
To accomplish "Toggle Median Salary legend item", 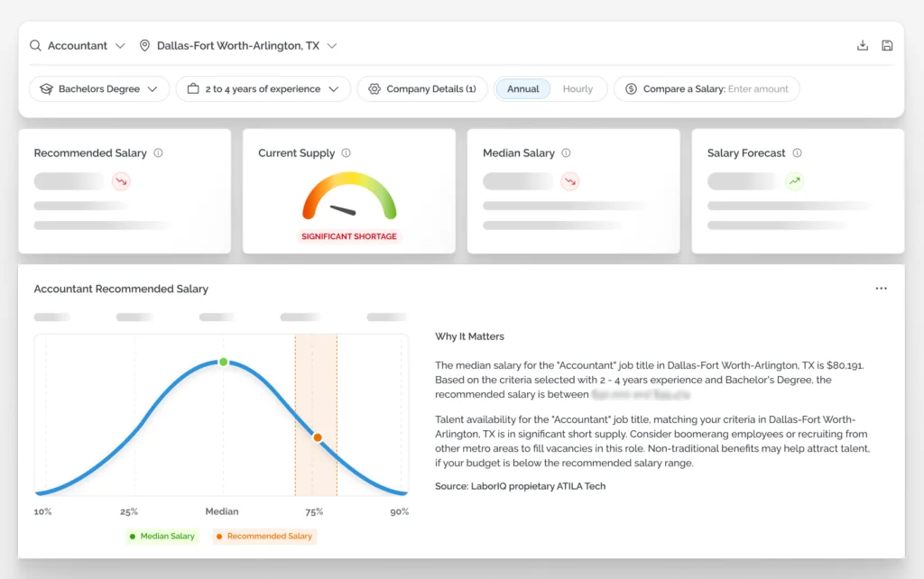I will click(162, 536).
